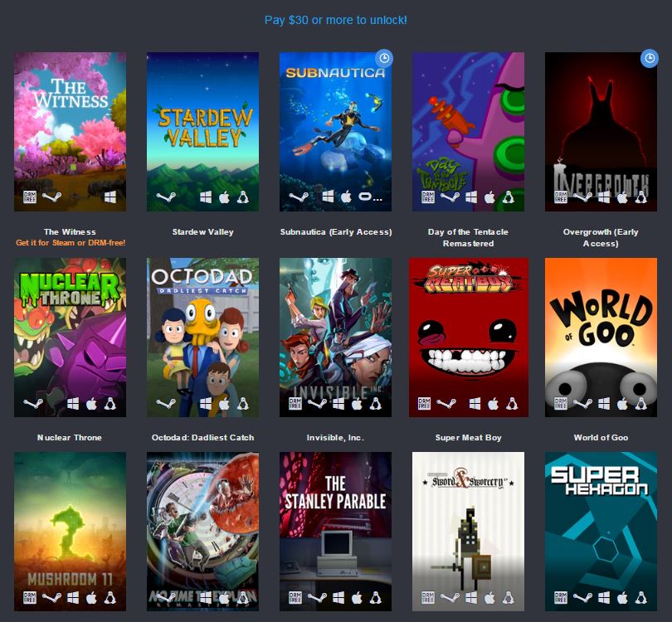Select the Sword & Sworcery cover image
672x622 pixels.
point(469,531)
